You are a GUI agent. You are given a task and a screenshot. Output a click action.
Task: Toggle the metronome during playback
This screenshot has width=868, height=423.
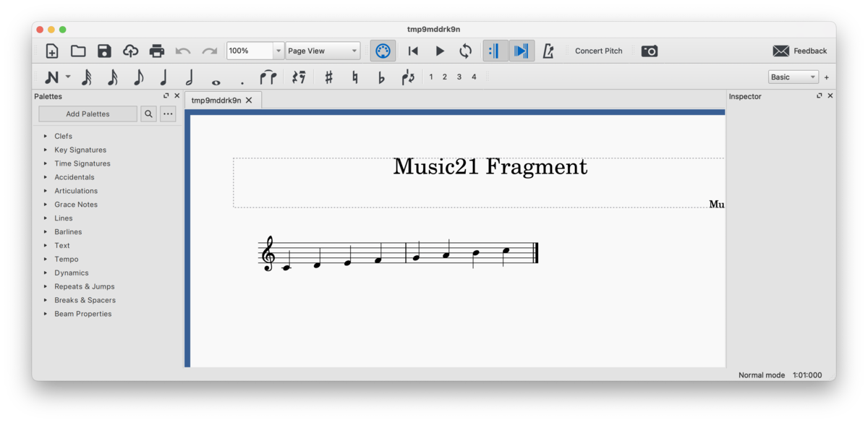point(550,51)
